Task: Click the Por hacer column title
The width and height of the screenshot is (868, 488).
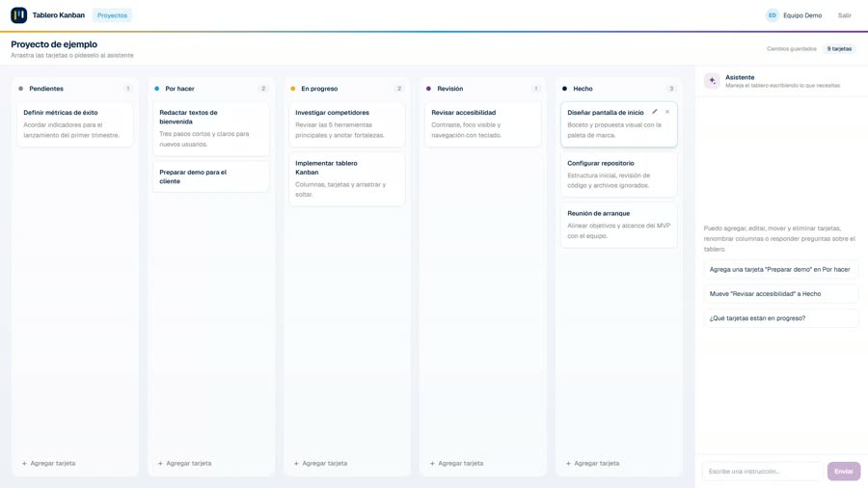Action: [180, 89]
